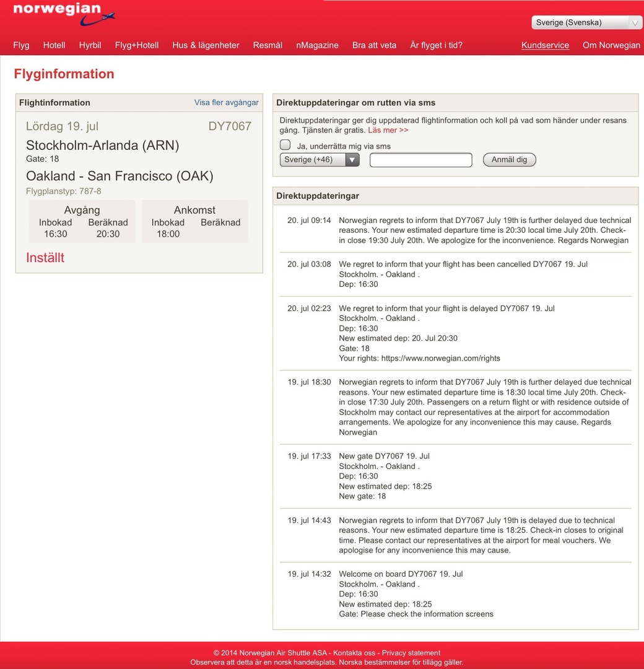This screenshot has height=669, width=644.
Task: Select the Hotell menu item
Action: click(54, 45)
